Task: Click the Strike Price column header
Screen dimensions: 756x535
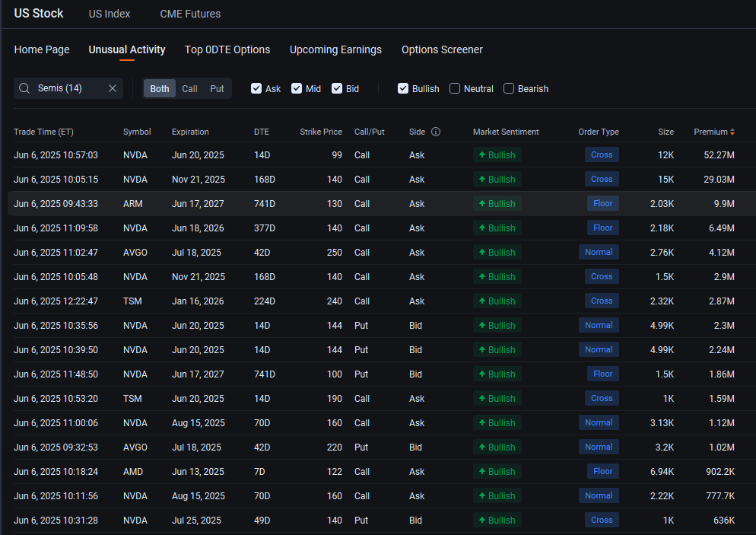Action: tap(321, 132)
